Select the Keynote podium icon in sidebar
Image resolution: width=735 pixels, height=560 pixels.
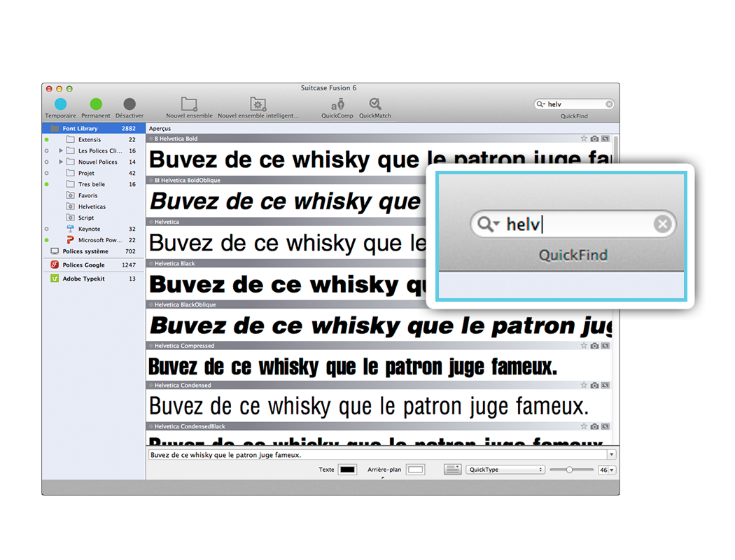pos(70,229)
